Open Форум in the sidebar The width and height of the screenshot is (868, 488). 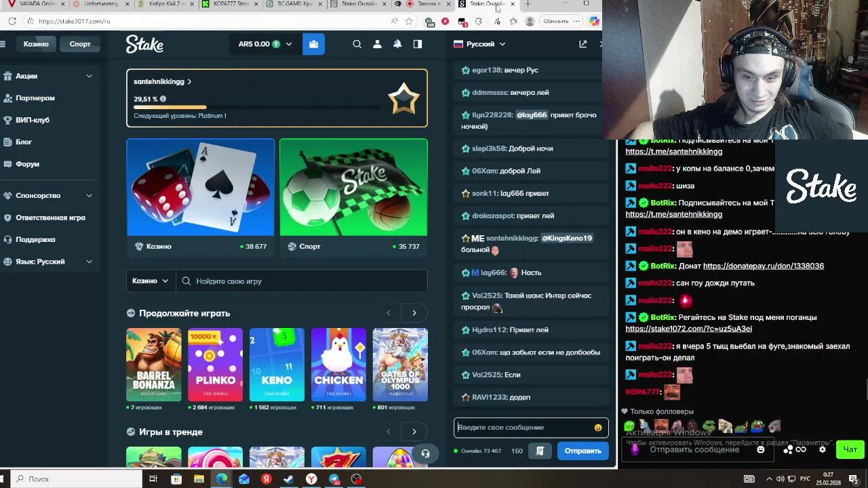(x=27, y=164)
